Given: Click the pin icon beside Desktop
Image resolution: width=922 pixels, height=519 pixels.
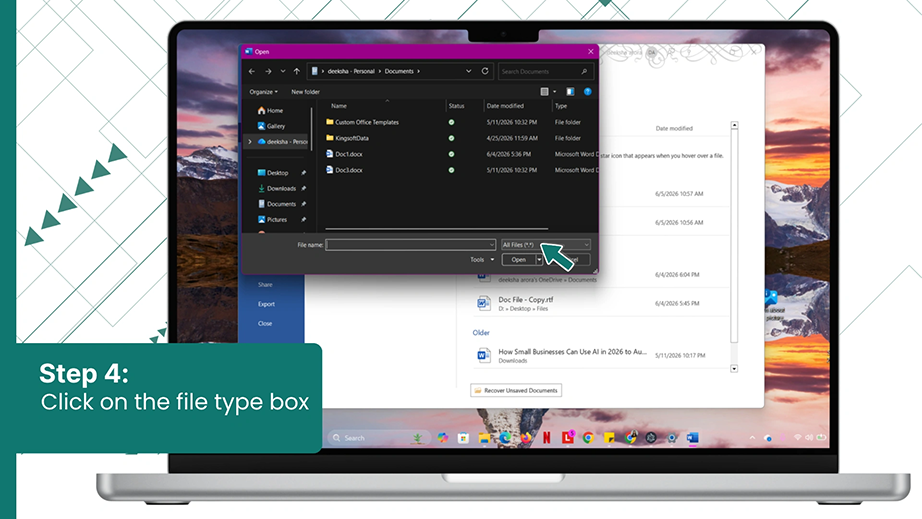Looking at the screenshot, I should 303,173.
